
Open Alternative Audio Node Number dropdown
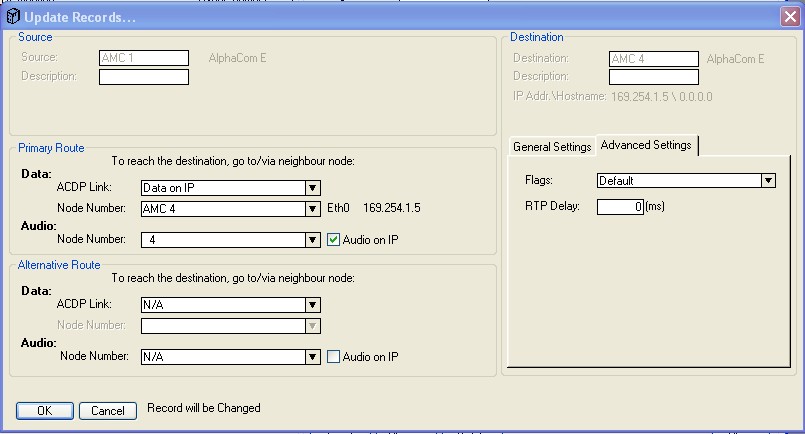[313, 356]
